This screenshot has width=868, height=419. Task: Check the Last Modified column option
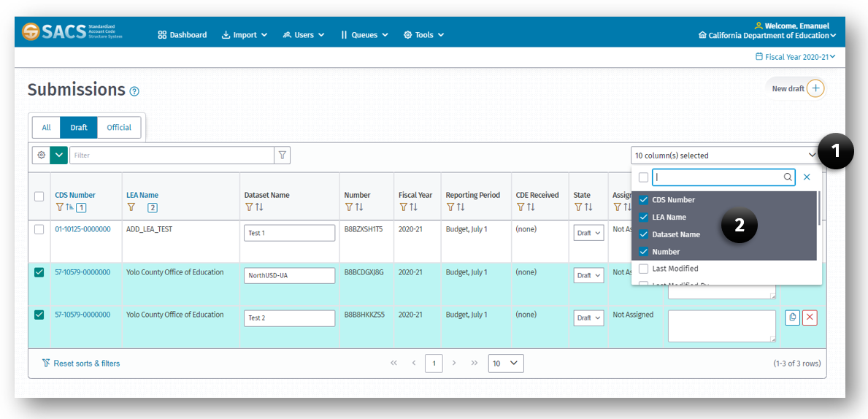[643, 269]
